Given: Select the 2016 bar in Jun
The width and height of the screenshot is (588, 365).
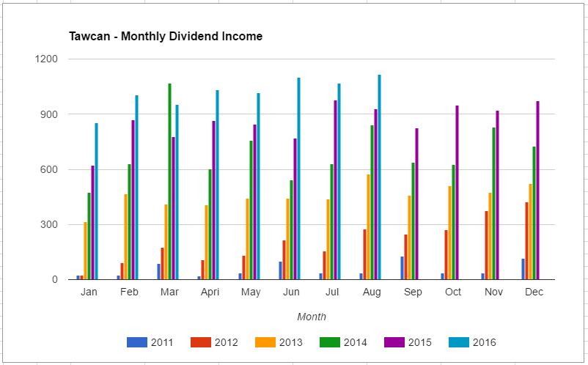Looking at the screenshot, I should pyautogui.click(x=298, y=180).
